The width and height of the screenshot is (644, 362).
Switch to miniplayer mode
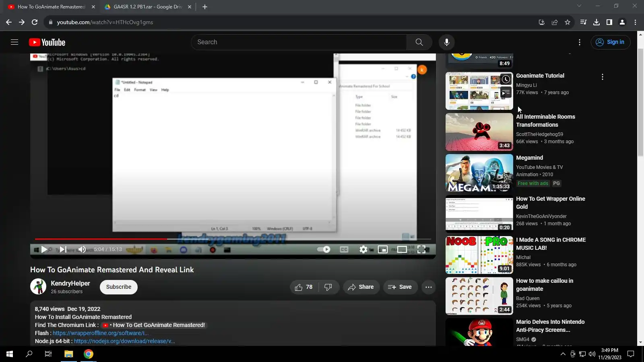pyautogui.click(x=383, y=250)
